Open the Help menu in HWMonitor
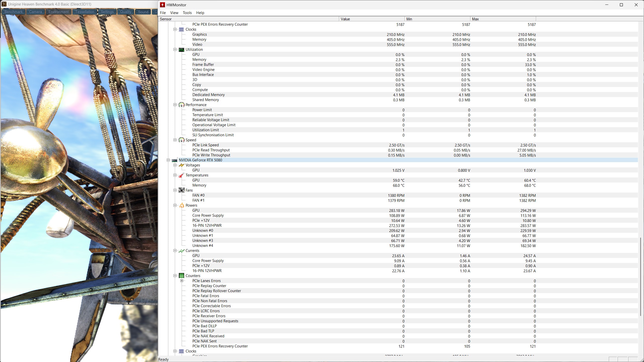 [x=200, y=13]
